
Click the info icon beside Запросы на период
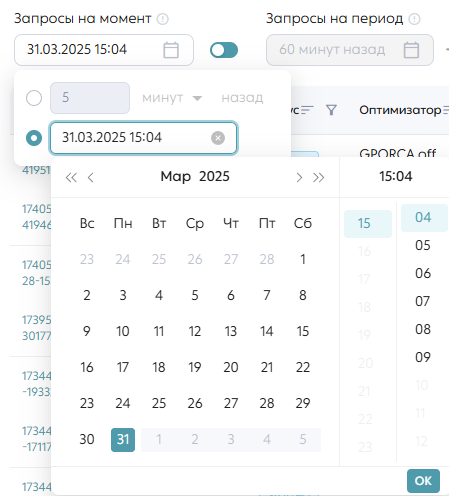pyautogui.click(x=414, y=19)
